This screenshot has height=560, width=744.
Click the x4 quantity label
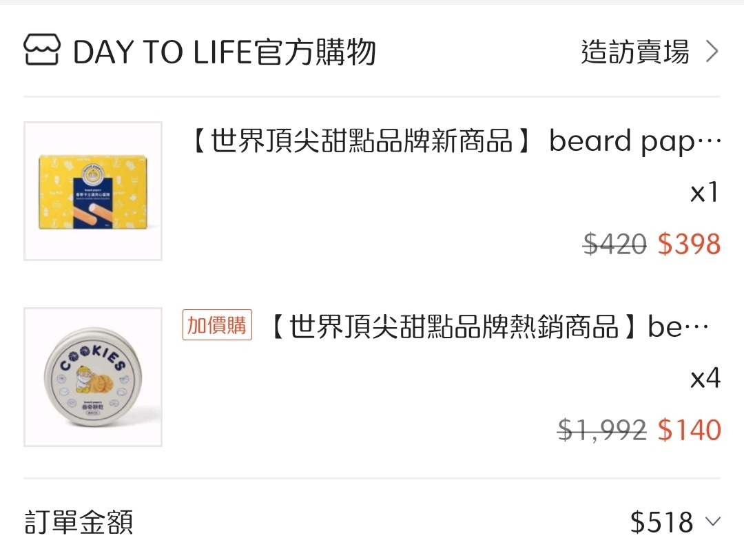(705, 378)
